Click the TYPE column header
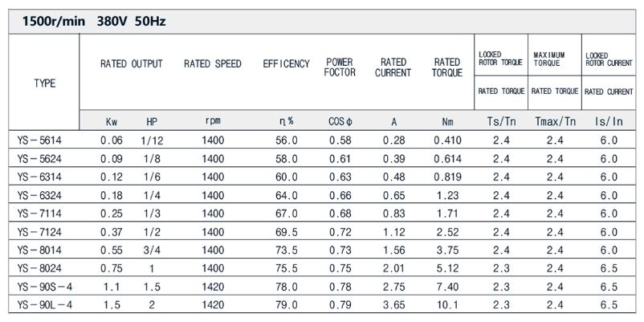The image size is (644, 322). (45, 84)
